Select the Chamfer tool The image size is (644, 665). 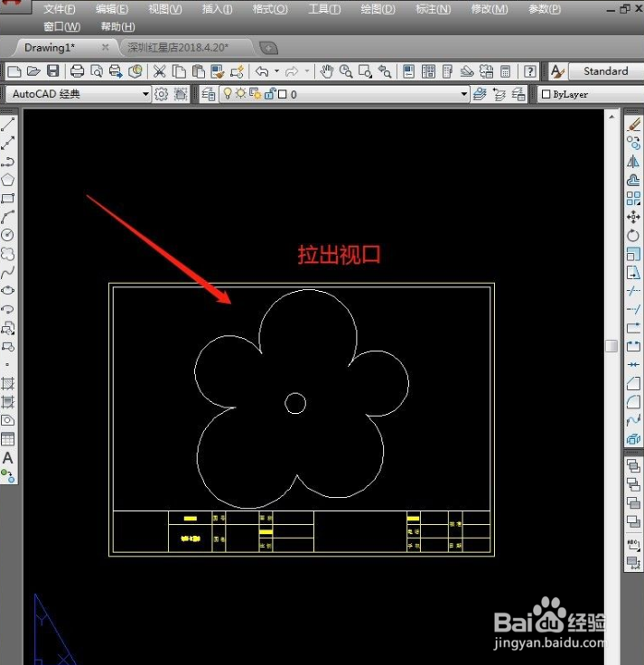633,383
